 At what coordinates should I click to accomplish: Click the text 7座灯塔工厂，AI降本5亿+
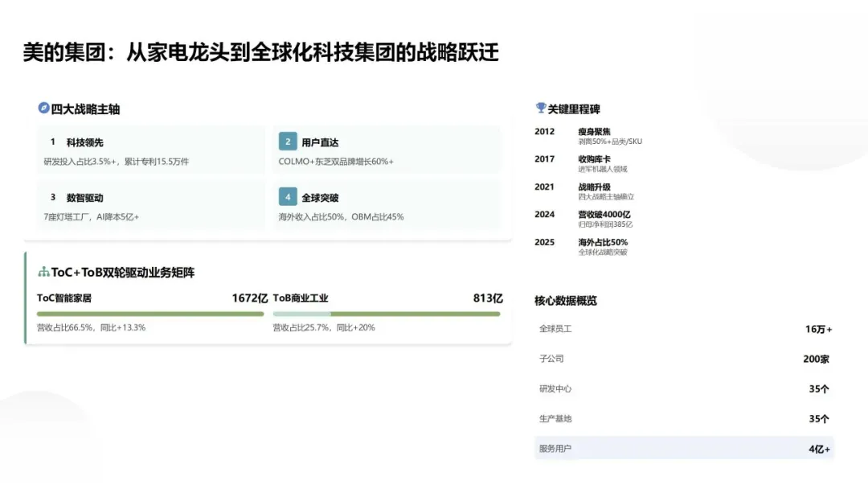(x=92, y=217)
